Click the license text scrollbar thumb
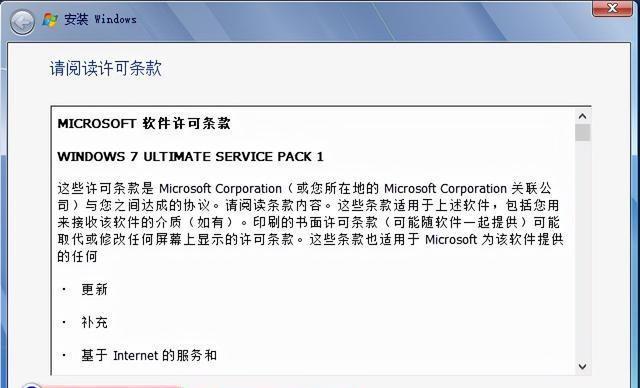 [x=582, y=133]
